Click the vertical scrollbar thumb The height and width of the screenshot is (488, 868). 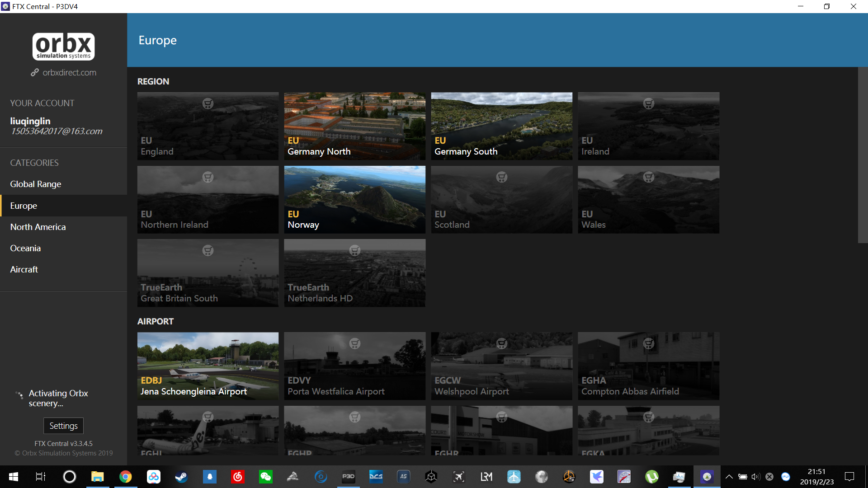coord(863,155)
